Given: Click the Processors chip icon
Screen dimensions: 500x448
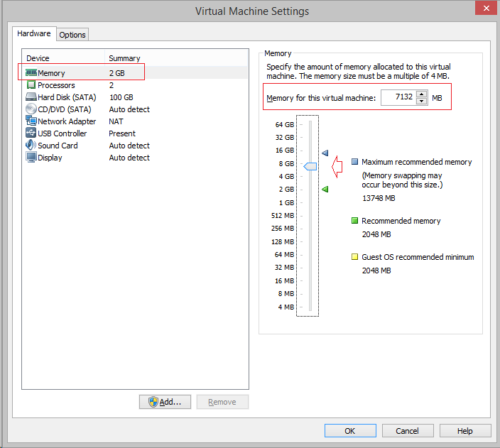Looking at the screenshot, I should (31, 85).
